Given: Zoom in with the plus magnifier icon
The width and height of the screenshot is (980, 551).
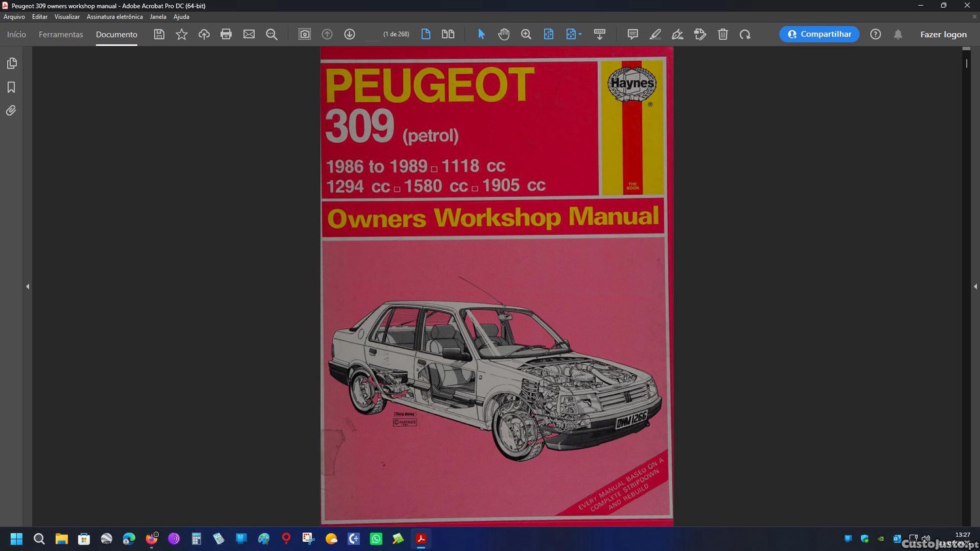Looking at the screenshot, I should point(526,34).
